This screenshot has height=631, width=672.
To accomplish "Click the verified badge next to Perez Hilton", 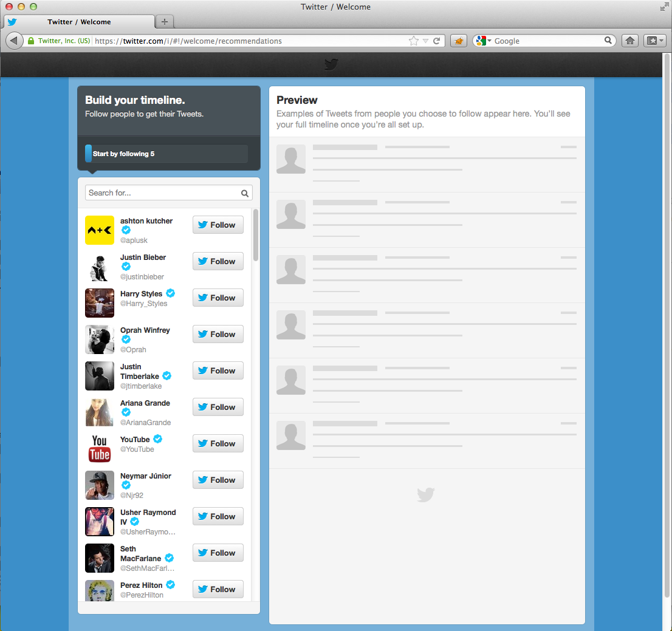I will [x=171, y=585].
